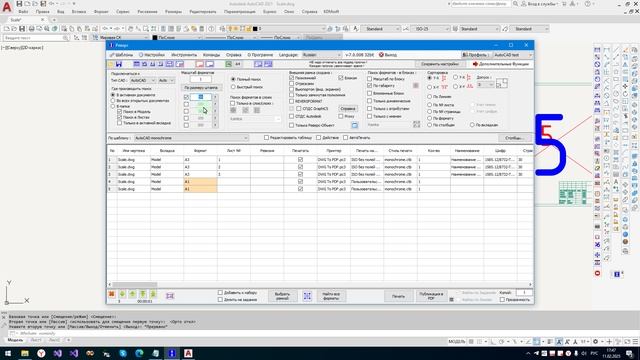This screenshot has width=640, height=360.
Task: Select Во всех открытых документах radio option
Action: tap(113, 100)
